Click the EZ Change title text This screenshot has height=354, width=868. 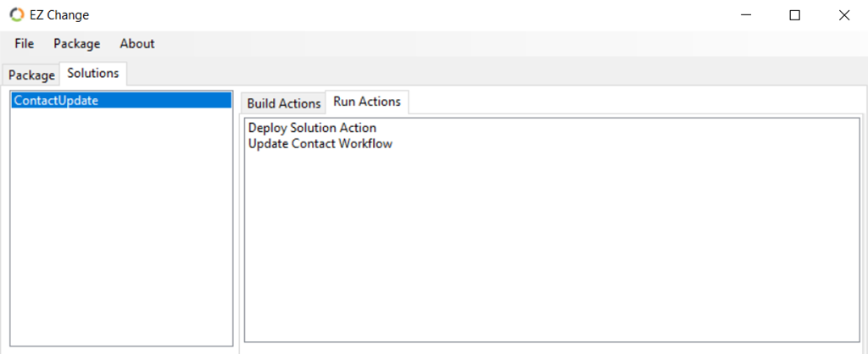(x=59, y=15)
